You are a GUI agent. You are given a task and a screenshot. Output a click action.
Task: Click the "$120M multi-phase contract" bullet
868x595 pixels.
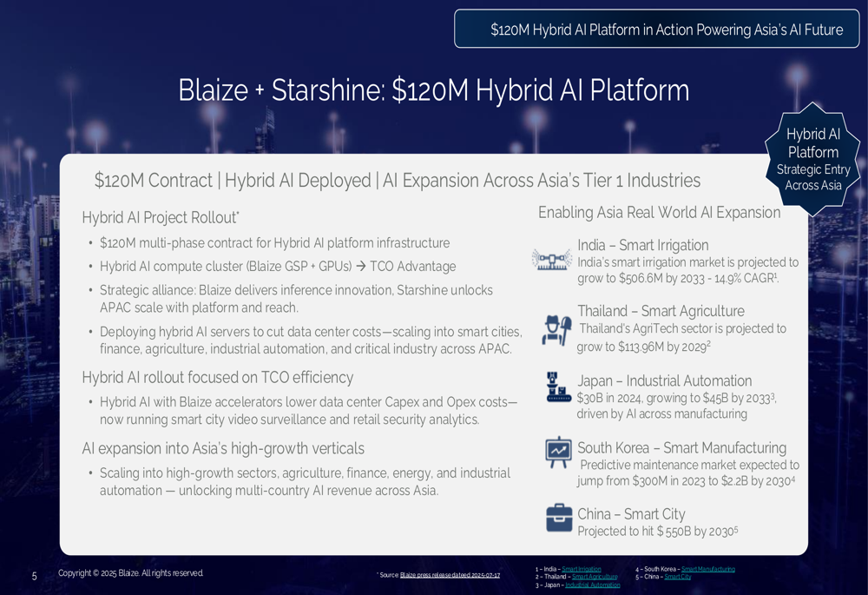[274, 243]
